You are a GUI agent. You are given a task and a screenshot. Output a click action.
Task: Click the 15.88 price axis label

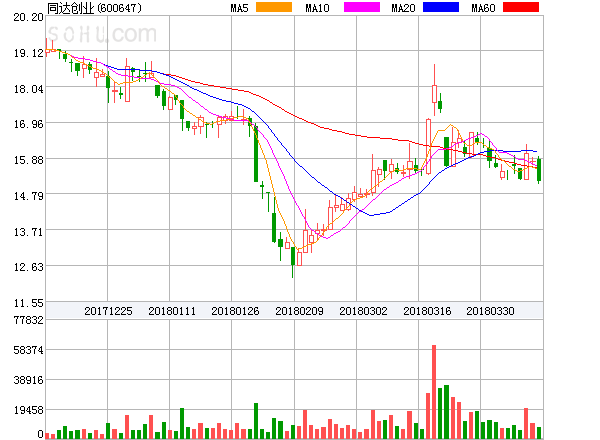pos(28,160)
